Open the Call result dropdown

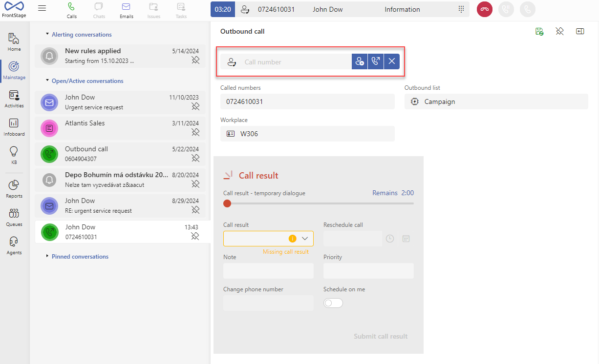268,239
